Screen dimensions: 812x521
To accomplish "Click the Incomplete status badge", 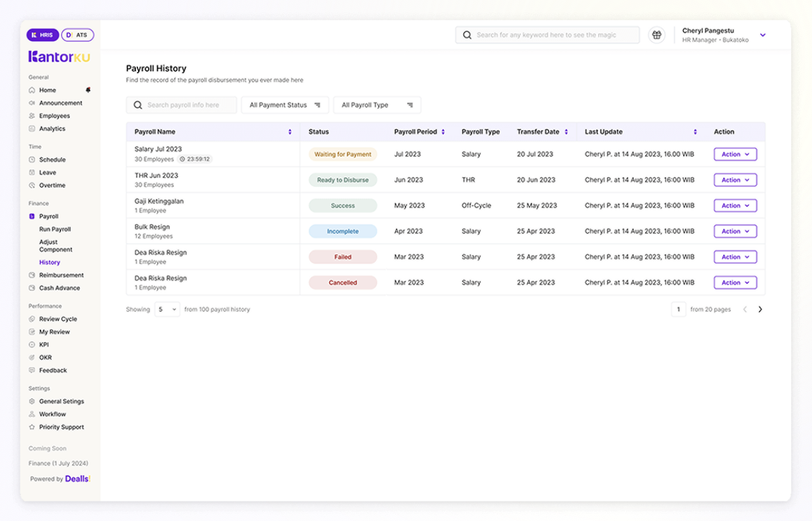I will pyautogui.click(x=343, y=231).
